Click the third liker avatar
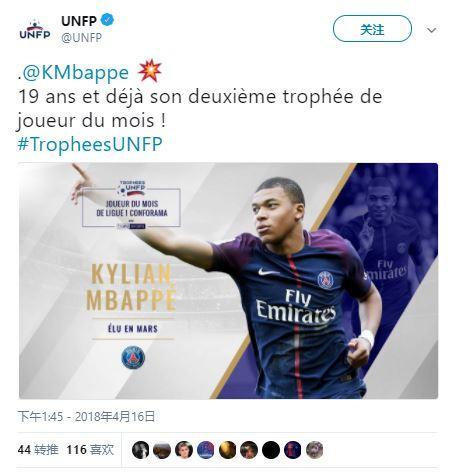464x475 pixels. point(184,450)
